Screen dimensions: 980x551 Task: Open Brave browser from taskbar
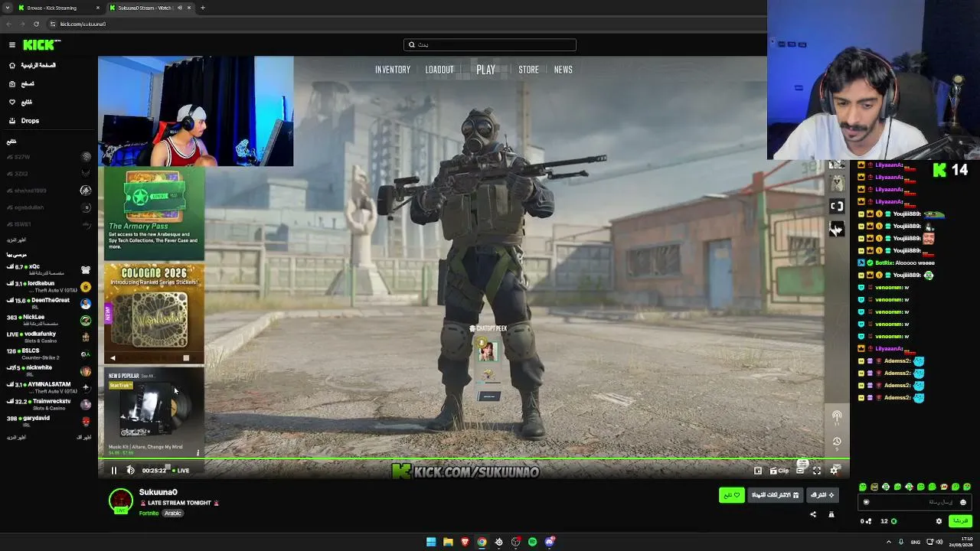tap(465, 542)
